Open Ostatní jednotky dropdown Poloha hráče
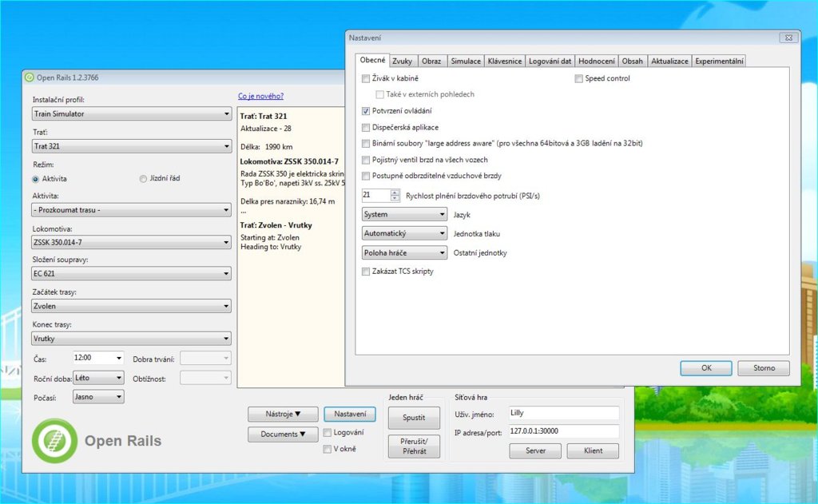This screenshot has height=504, width=818. (x=404, y=252)
